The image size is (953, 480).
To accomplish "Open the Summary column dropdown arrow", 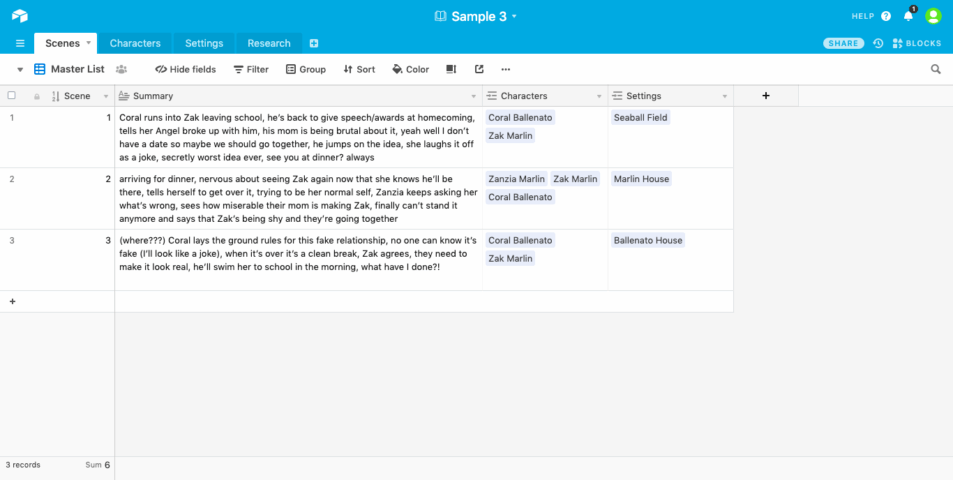I will 474,96.
